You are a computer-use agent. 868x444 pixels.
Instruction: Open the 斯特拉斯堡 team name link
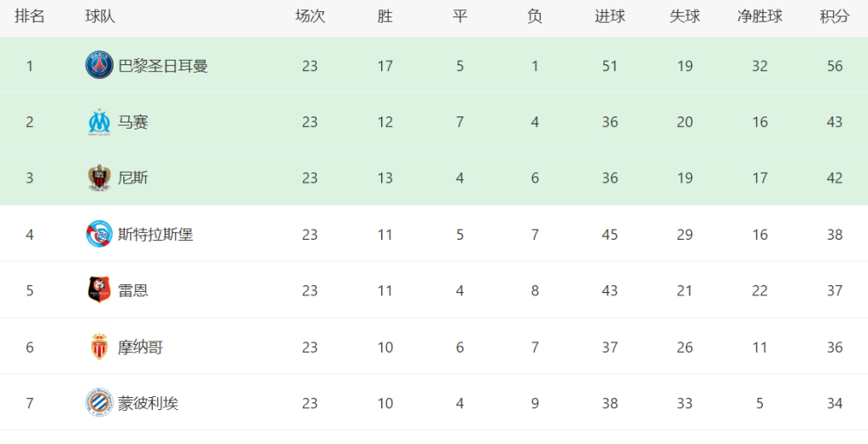tap(155, 235)
